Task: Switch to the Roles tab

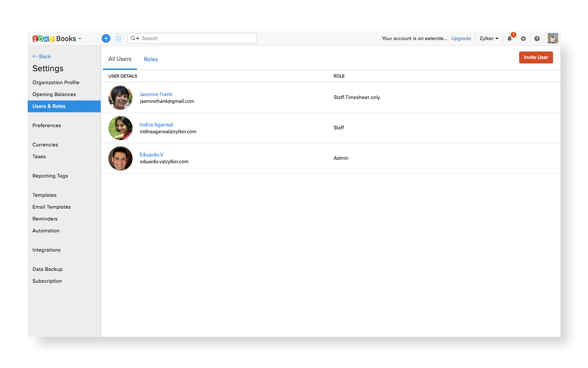Action: 150,59
